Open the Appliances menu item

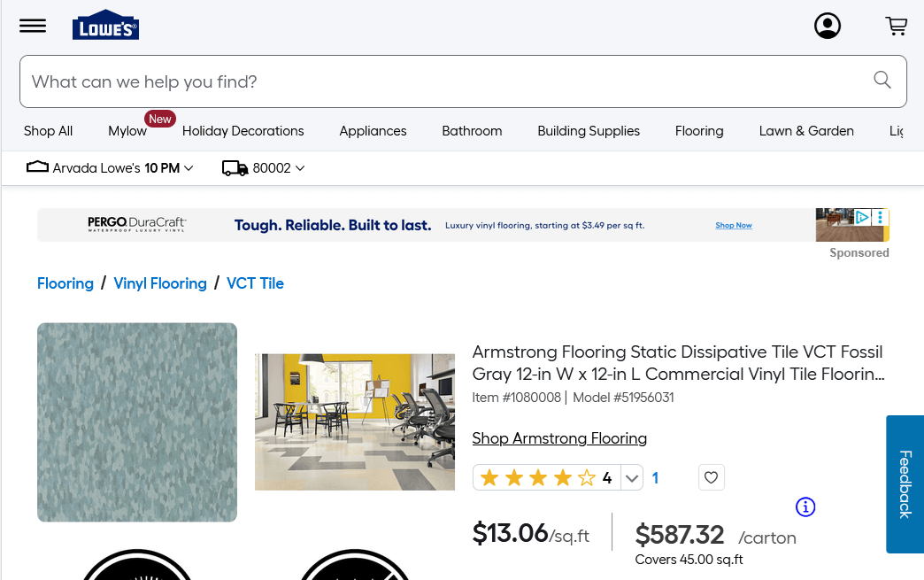(373, 131)
